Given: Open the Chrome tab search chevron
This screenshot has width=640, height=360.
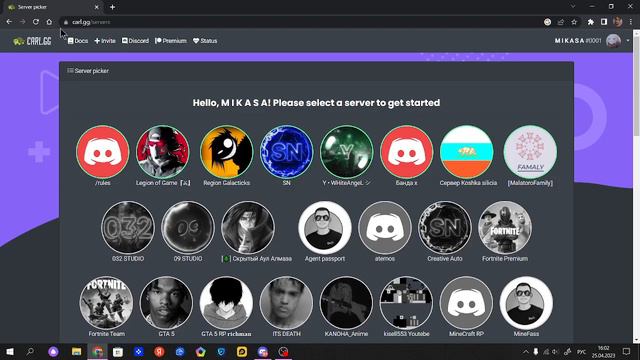Looking at the screenshot, I should 573,7.
